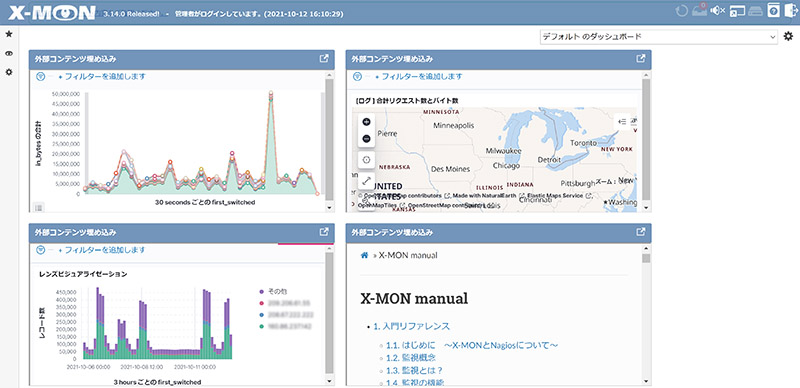Toggle the muted alert sound speaker icon
Viewport: 800px width, 388px height.
tap(717, 10)
